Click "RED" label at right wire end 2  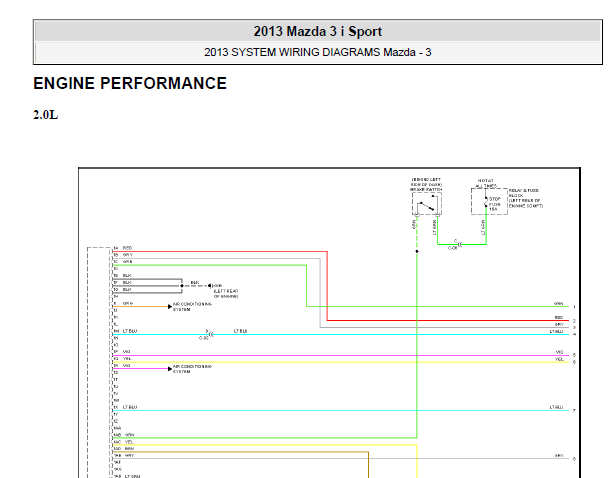pyautogui.click(x=559, y=318)
